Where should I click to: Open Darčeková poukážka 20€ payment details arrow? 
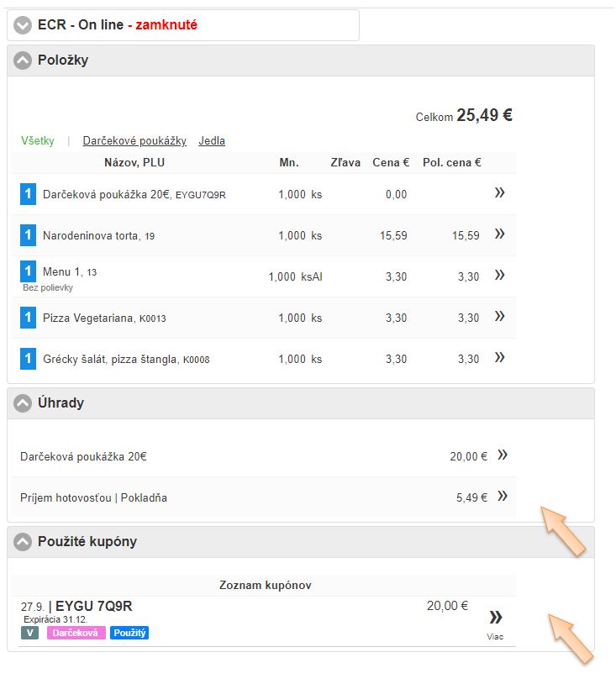click(503, 455)
